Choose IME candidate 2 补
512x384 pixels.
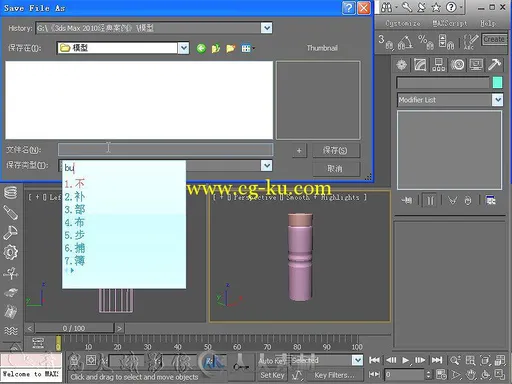point(75,197)
